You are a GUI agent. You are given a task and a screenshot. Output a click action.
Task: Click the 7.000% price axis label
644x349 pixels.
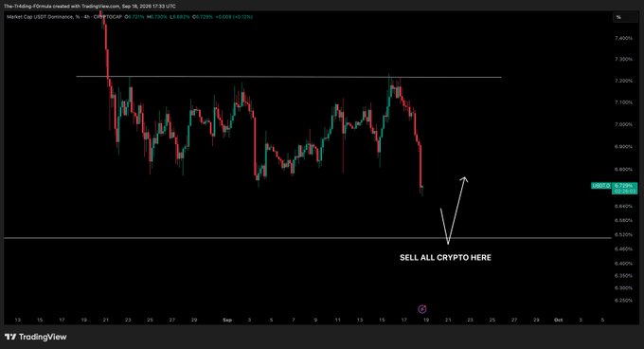[x=623, y=124]
